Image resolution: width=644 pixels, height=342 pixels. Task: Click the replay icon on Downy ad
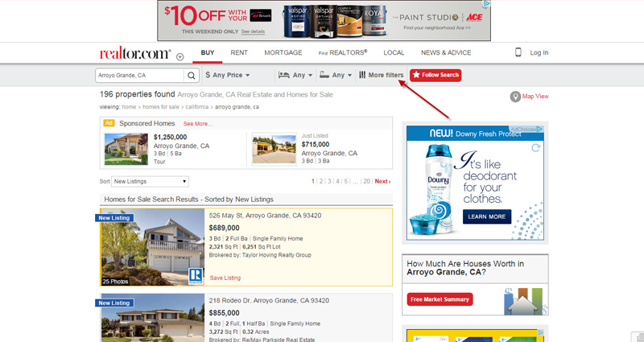(x=535, y=148)
